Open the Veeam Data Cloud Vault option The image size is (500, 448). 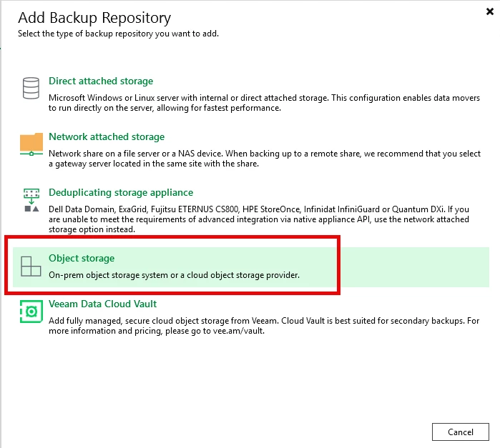point(103,304)
